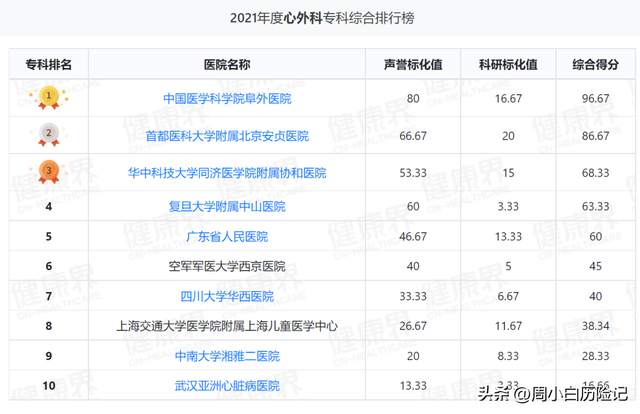Open 中南大学湘雅二医院 link
This screenshot has width=640, height=414.
tap(227, 356)
